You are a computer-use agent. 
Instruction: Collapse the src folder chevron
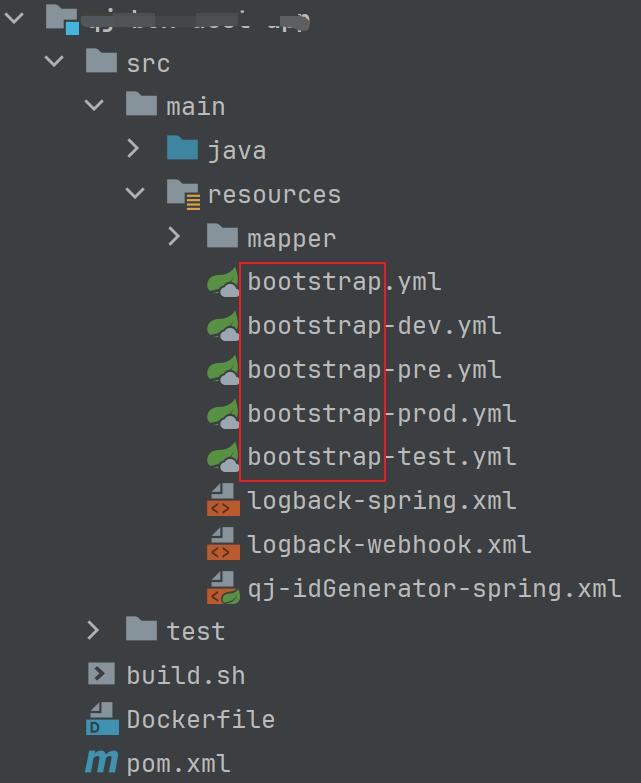[x=53, y=63]
